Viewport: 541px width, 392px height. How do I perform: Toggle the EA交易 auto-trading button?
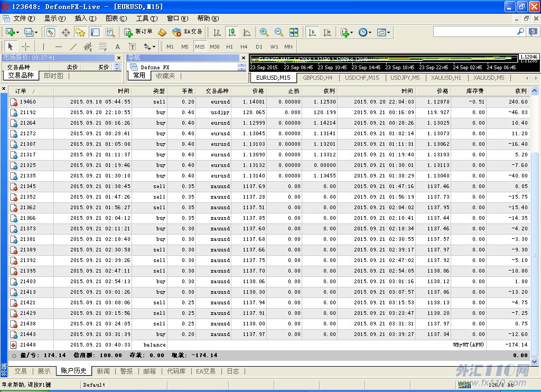click(186, 32)
